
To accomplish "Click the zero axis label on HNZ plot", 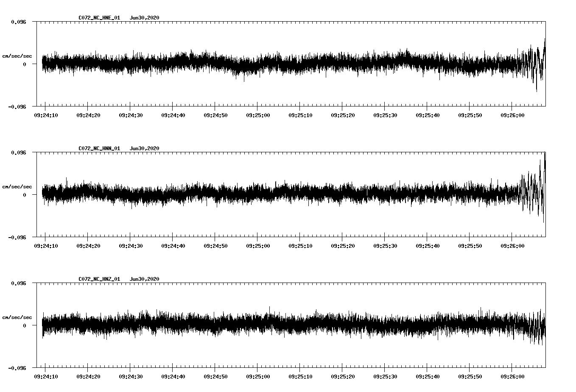I will [x=25, y=325].
